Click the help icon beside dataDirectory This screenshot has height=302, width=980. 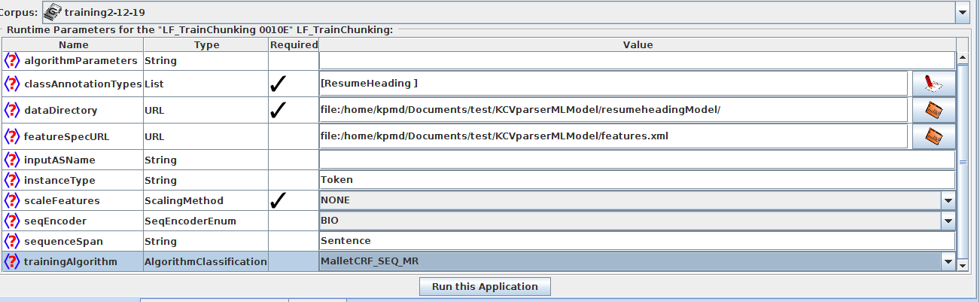[12, 110]
